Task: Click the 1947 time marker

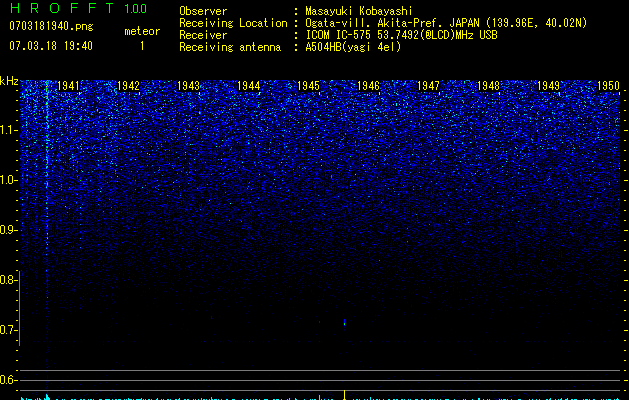Action: point(428,86)
